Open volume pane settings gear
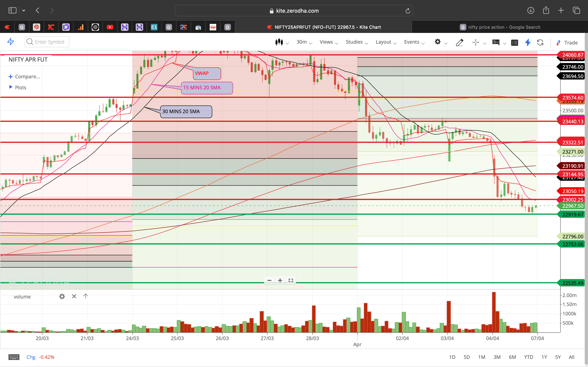This screenshot has width=588, height=367. [62, 296]
